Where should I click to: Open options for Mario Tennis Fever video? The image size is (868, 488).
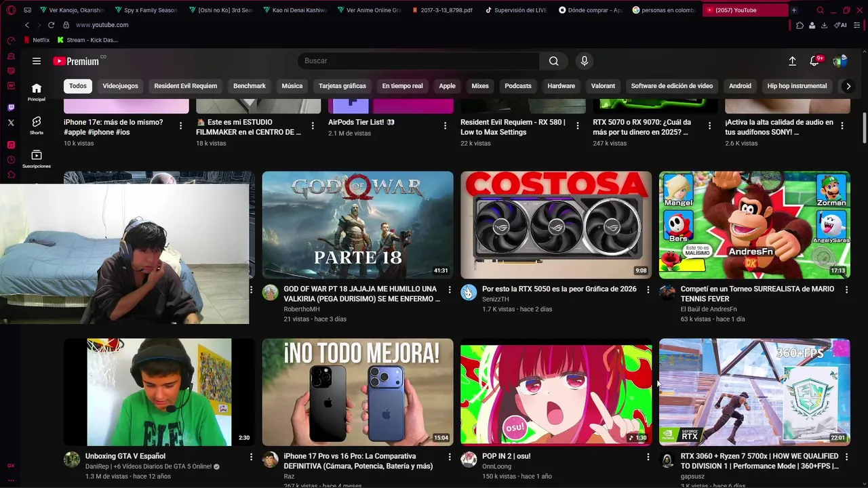846,289
